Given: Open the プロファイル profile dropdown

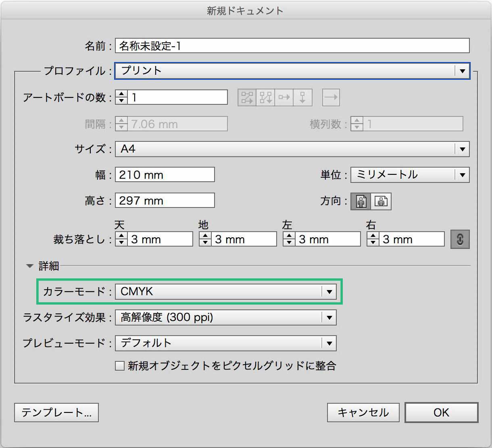Looking at the screenshot, I should (x=462, y=71).
